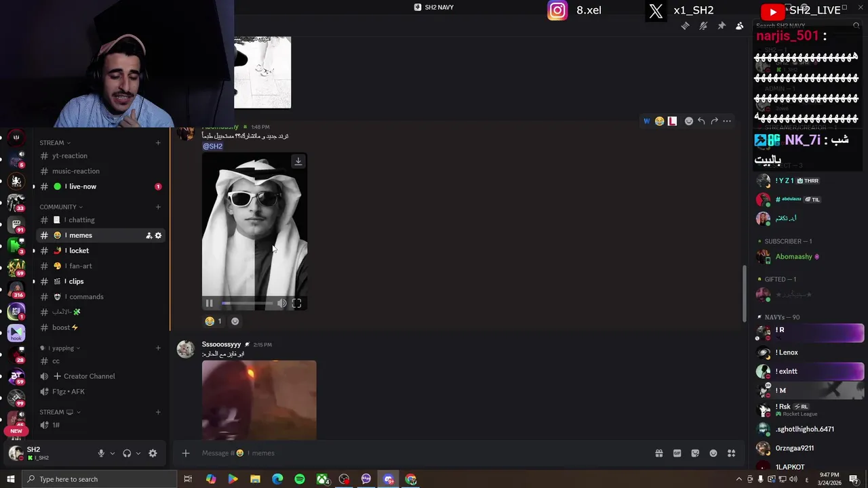
Task: Open the emoji picker in message bar
Action: coord(713,453)
